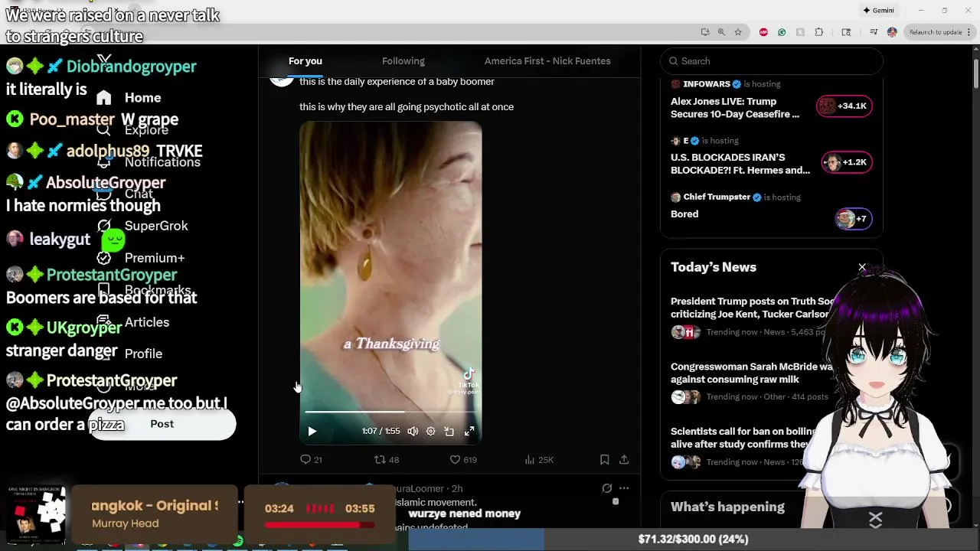980x551 pixels.
Task: Open Grammarly extension icon
Action: click(x=782, y=32)
